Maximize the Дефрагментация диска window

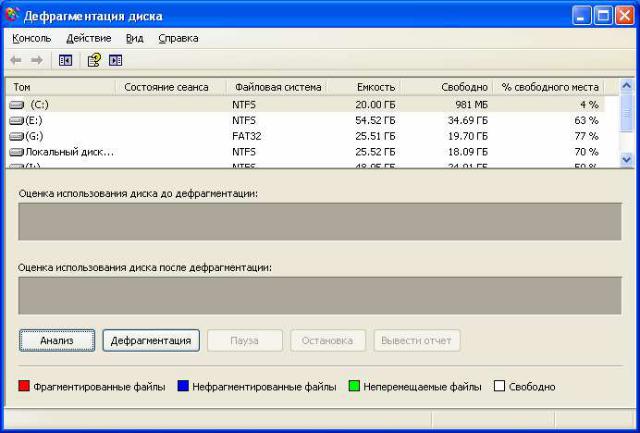[x=603, y=16]
